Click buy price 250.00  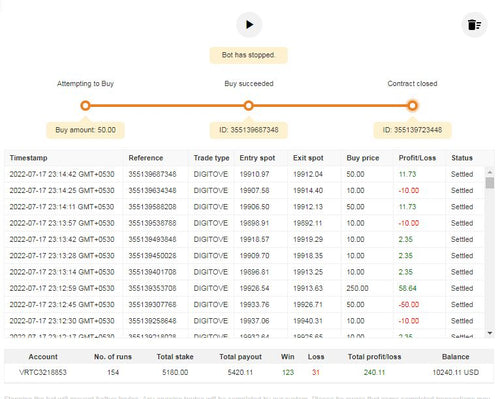click(x=357, y=288)
